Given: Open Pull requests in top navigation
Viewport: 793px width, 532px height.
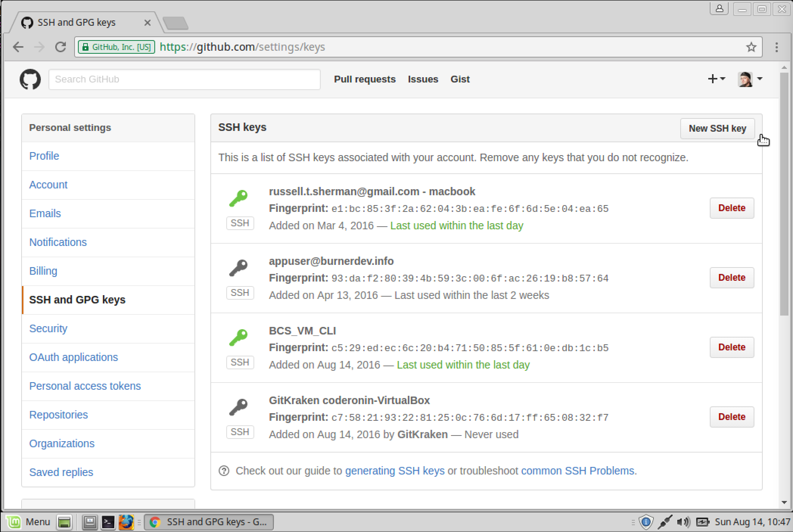Looking at the screenshot, I should pyautogui.click(x=365, y=79).
